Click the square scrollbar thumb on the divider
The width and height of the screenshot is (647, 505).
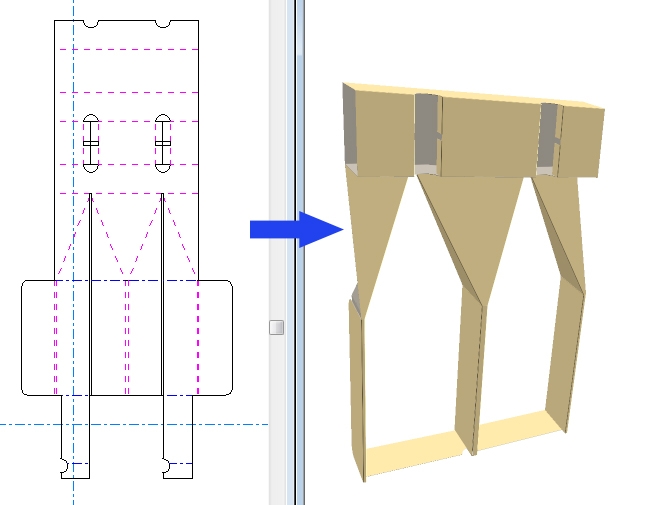277,327
